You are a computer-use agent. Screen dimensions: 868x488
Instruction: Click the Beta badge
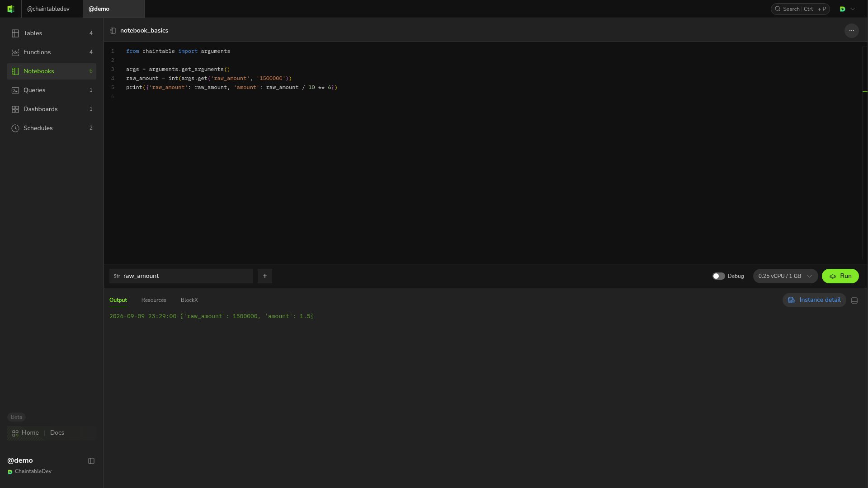click(x=16, y=417)
